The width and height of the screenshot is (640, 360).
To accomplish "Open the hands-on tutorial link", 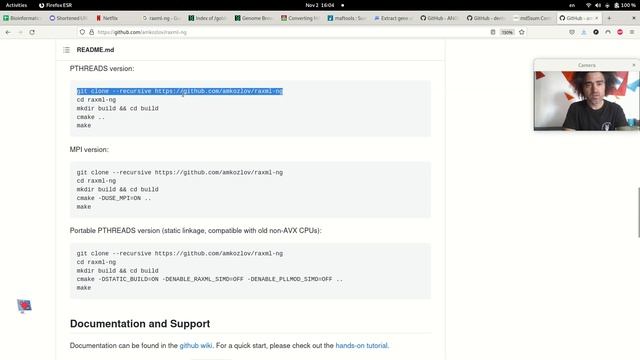I will [361, 345].
